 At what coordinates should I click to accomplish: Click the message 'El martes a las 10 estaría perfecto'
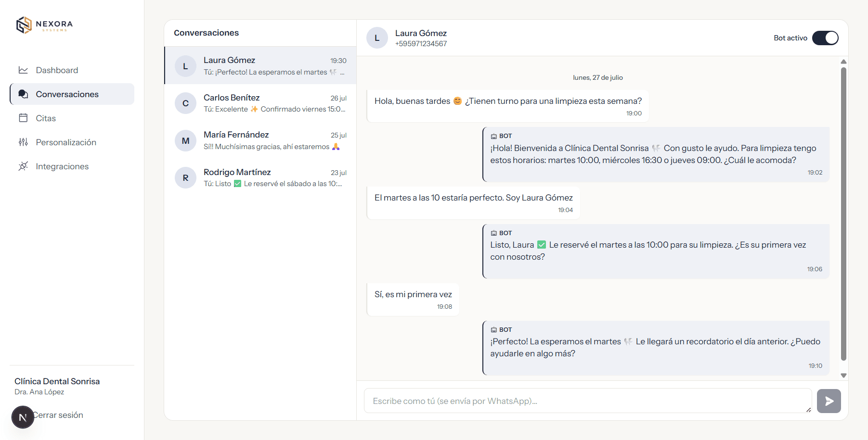click(x=473, y=203)
